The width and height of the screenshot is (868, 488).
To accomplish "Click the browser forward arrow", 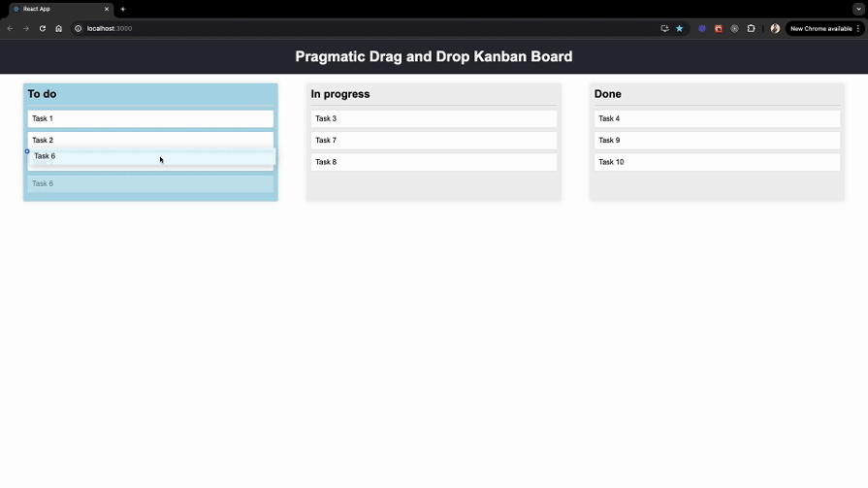I will pos(26,28).
